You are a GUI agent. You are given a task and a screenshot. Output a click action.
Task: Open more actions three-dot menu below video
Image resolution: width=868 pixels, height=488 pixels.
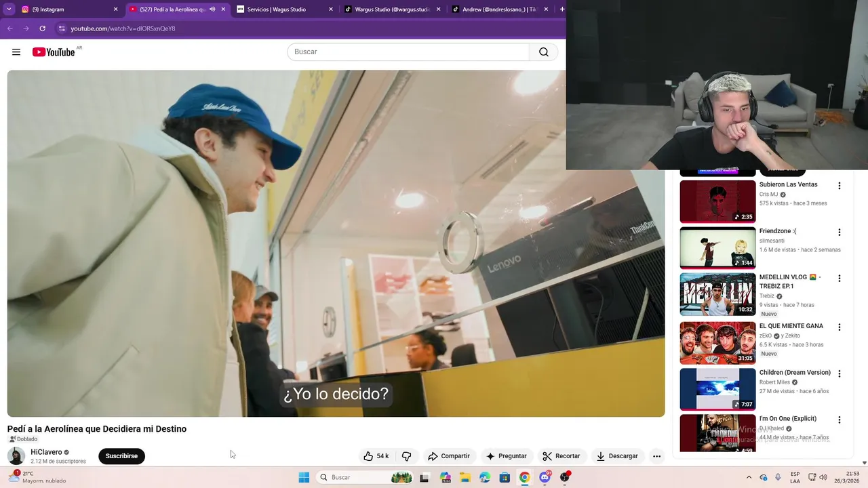tap(656, 456)
